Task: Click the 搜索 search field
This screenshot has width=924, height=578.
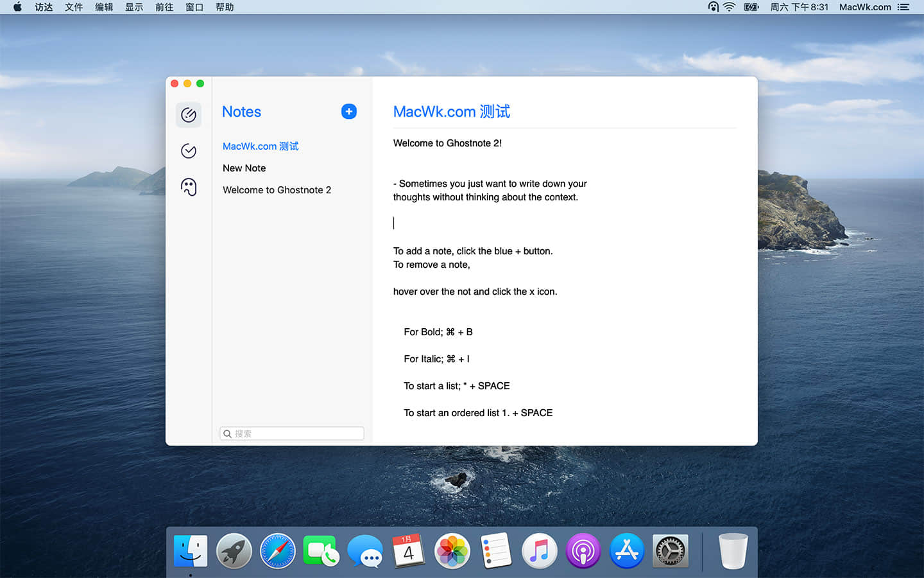Action: [291, 433]
